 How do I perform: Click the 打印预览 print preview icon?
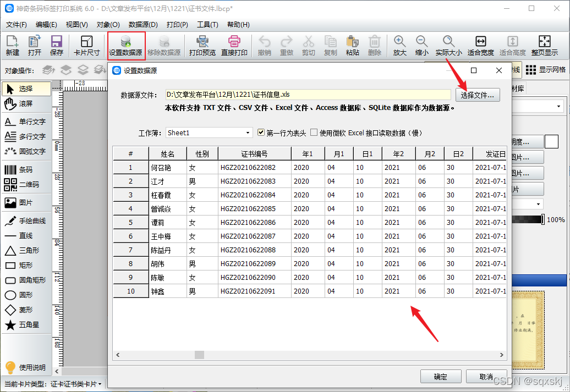[x=202, y=46]
